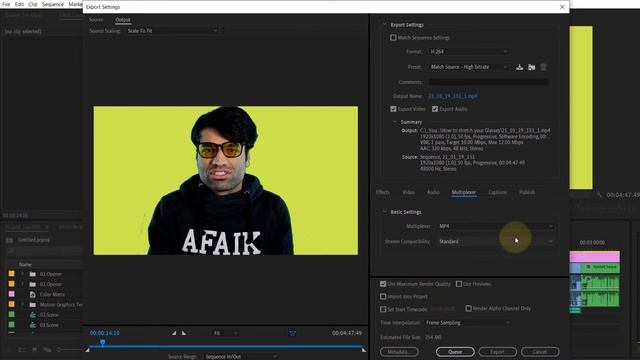The image size is (640, 360).
Task: Click the playhead marker on export timeline
Action: (102, 343)
